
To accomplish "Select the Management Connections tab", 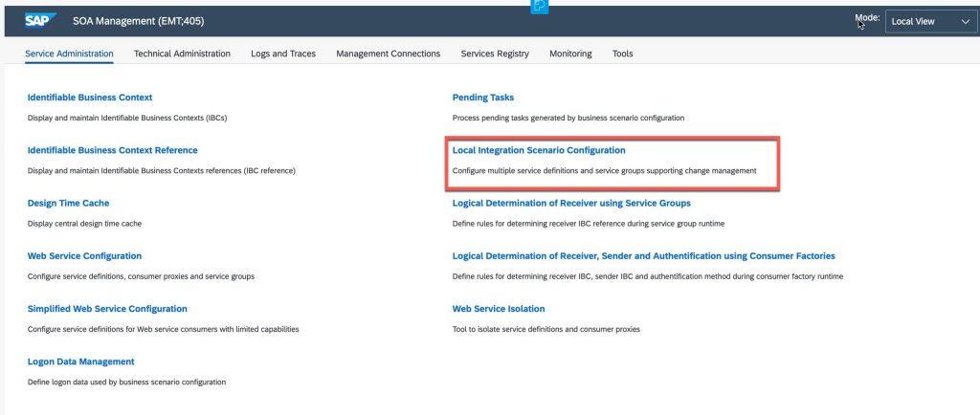I will [389, 54].
